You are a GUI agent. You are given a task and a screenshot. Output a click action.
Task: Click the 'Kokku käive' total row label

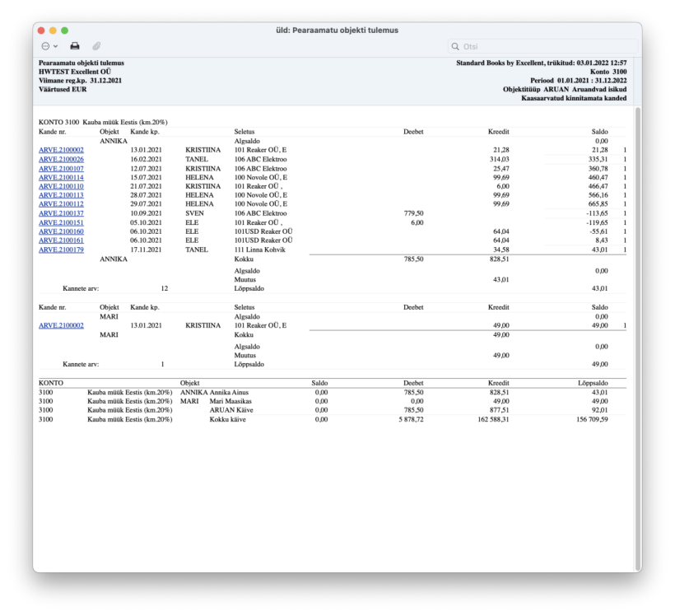pyautogui.click(x=228, y=419)
